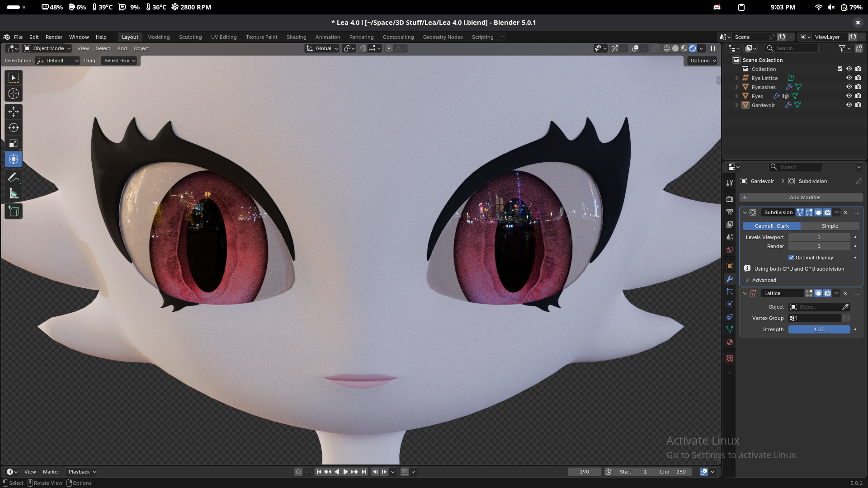Open the Tool properties tab
This screenshot has height=488, width=868.
(730, 183)
